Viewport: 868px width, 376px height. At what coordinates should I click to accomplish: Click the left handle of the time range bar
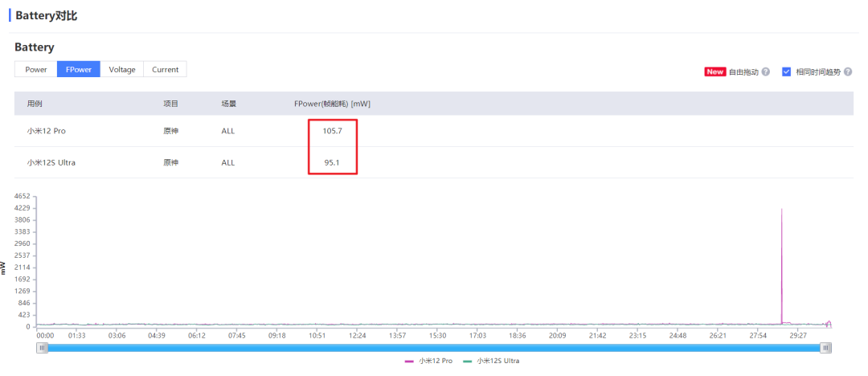coord(43,348)
